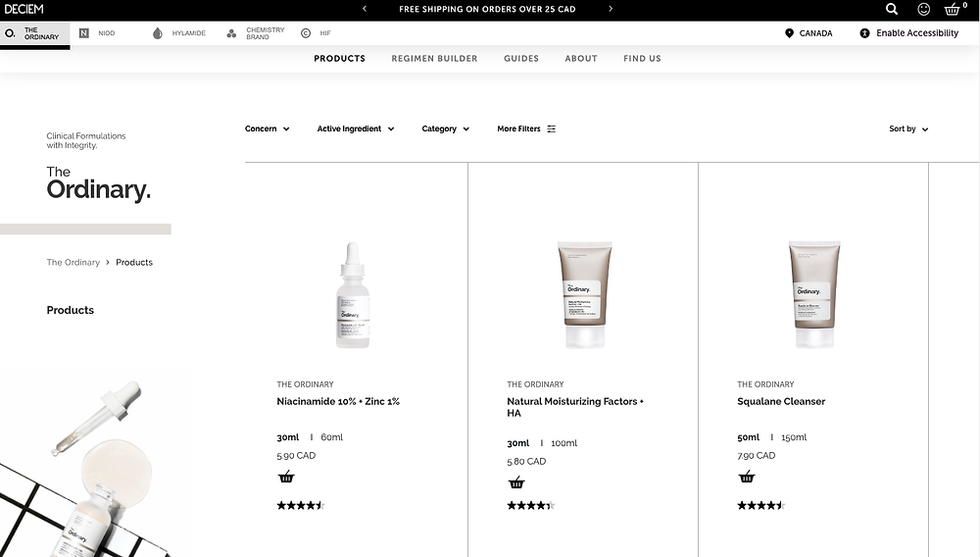Viewport: 980px width, 557px height.
Task: Click the free shipping banner text
Action: coord(487,9)
